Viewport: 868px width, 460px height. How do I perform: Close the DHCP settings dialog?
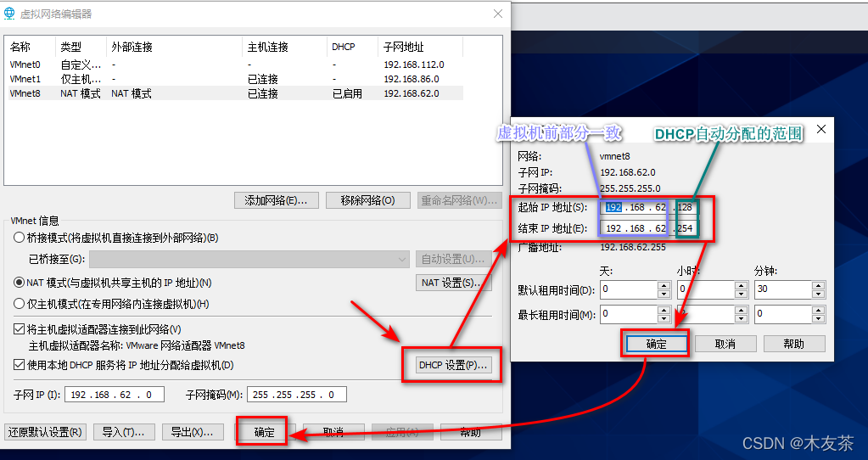click(821, 129)
